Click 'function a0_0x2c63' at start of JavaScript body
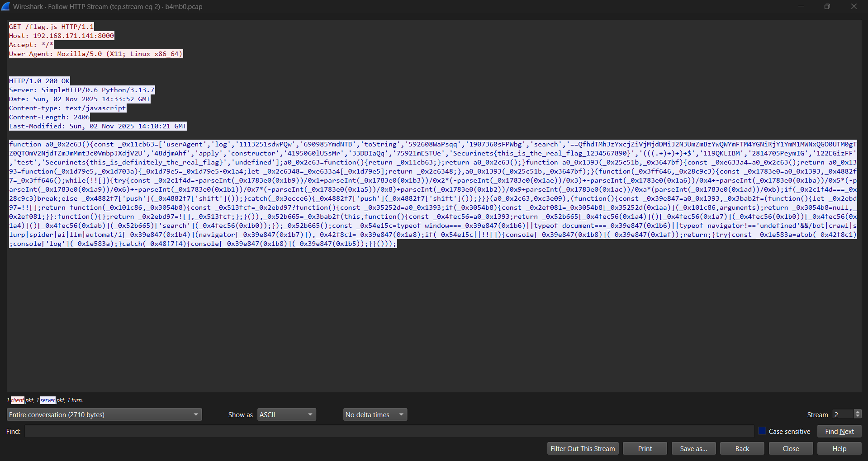 45,144
